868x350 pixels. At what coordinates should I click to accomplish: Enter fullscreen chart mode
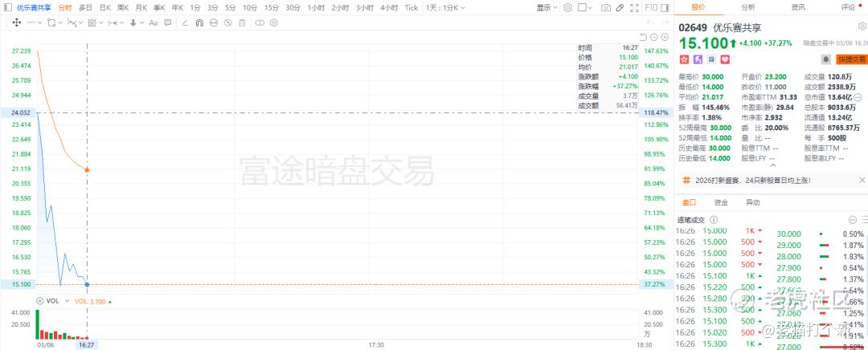coord(635,8)
